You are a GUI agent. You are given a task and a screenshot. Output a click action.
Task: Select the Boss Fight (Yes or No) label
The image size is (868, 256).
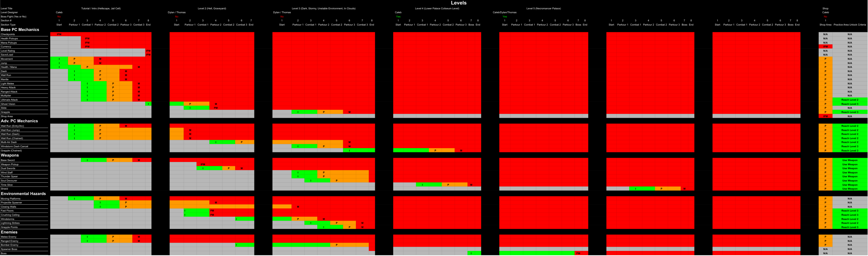point(14,17)
